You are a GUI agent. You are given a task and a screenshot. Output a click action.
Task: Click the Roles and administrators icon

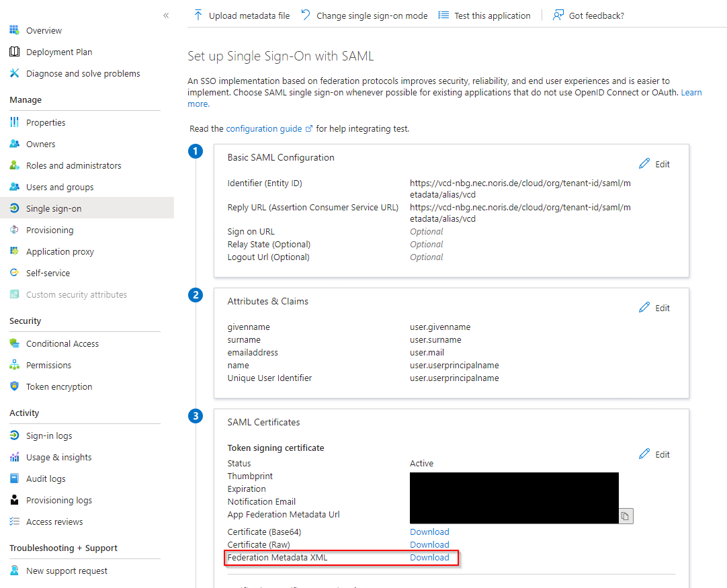point(14,165)
